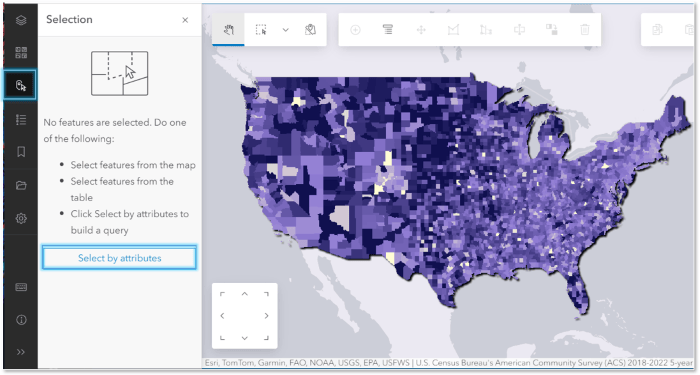The height and width of the screenshot is (375, 700).
Task: Click 'Select features from the map' text
Action: [133, 165]
